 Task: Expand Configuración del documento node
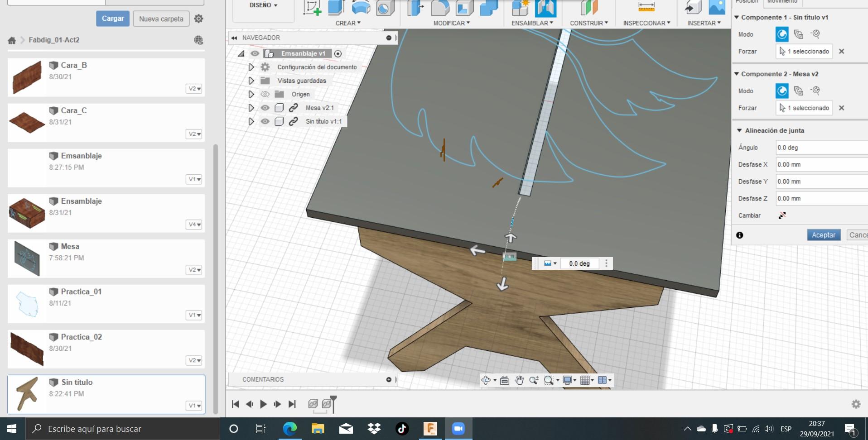pos(251,67)
